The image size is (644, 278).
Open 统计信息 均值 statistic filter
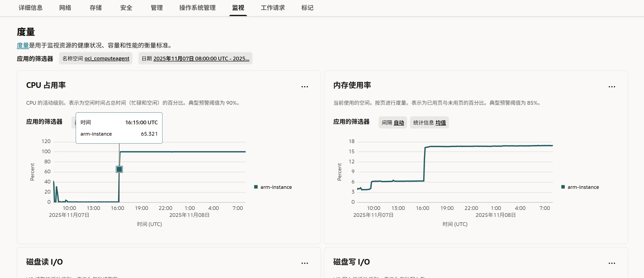pos(429,123)
